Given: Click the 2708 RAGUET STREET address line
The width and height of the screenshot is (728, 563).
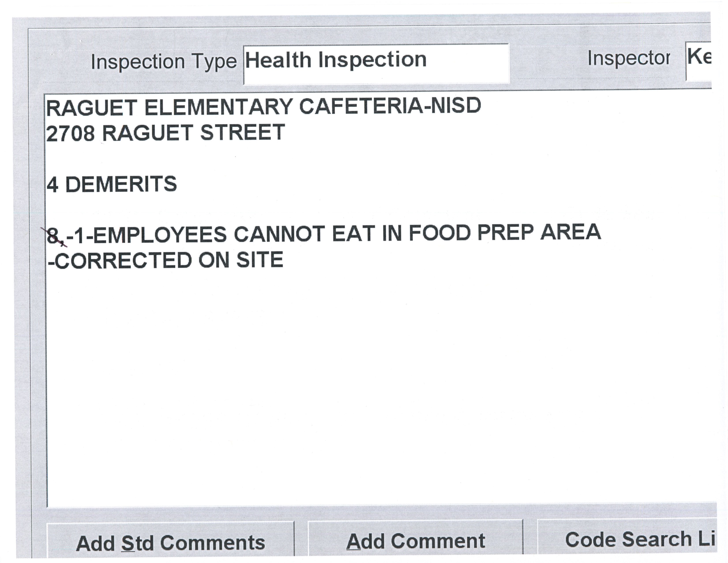Looking at the screenshot, I should (165, 133).
